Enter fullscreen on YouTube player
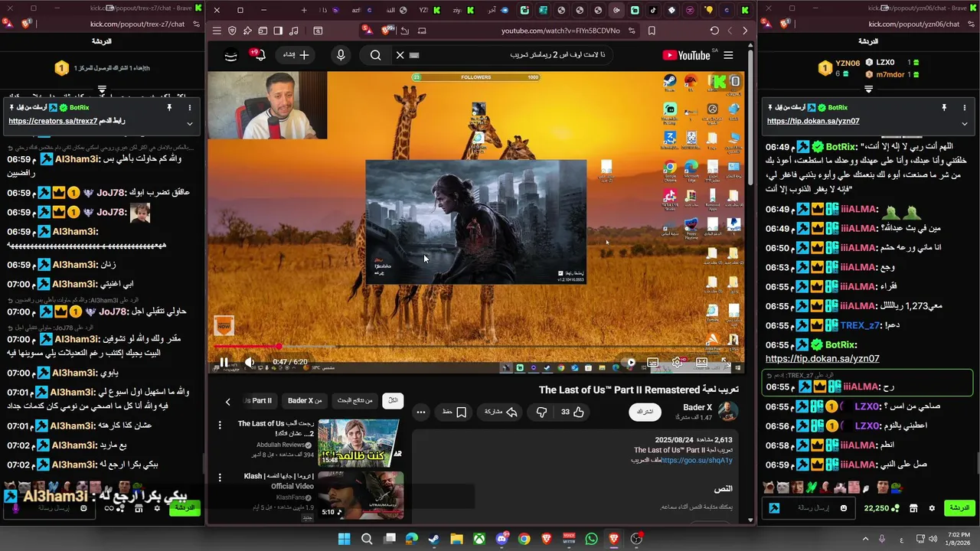Viewport: 980px width, 551px height. click(x=725, y=363)
